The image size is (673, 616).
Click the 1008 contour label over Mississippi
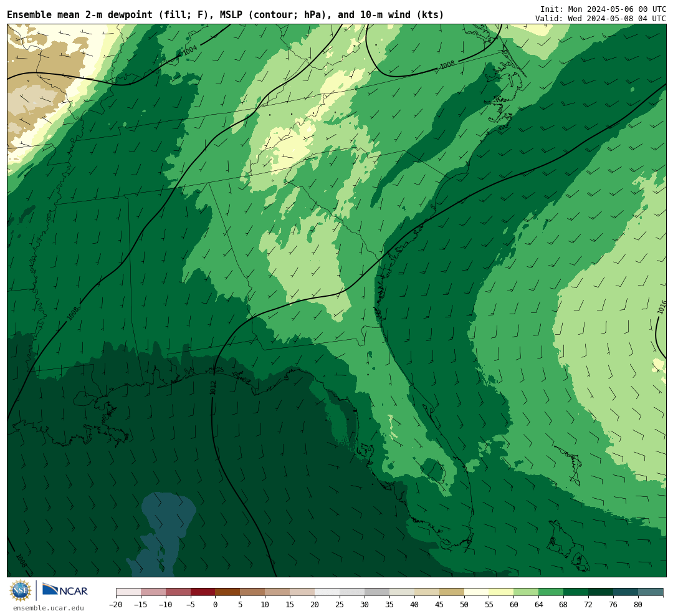[x=73, y=314]
